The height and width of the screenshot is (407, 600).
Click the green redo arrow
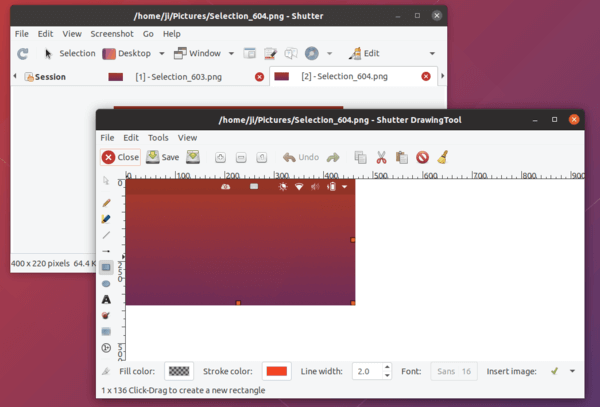(333, 158)
